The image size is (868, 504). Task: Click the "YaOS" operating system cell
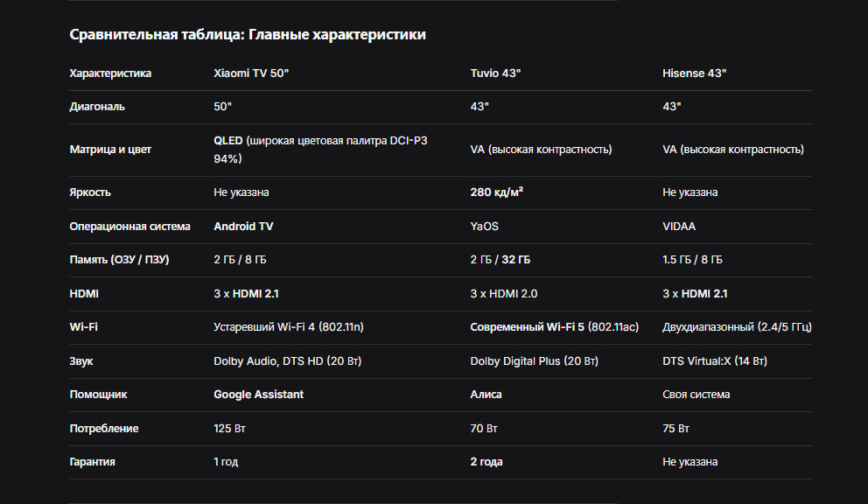[x=484, y=227]
